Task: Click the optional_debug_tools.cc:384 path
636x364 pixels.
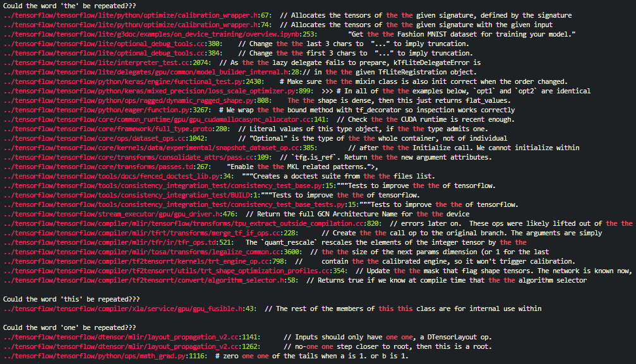Action: (112, 53)
